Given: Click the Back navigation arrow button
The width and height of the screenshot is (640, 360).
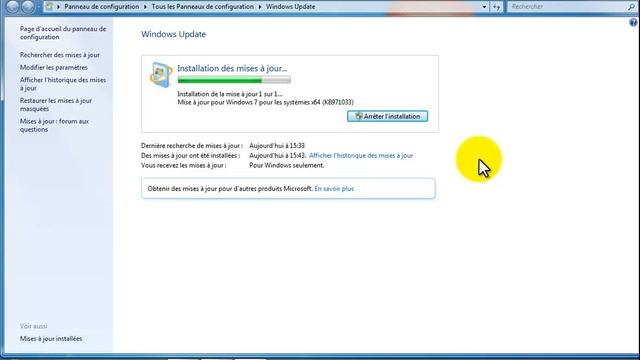Looking at the screenshot, I should (x=13, y=6).
